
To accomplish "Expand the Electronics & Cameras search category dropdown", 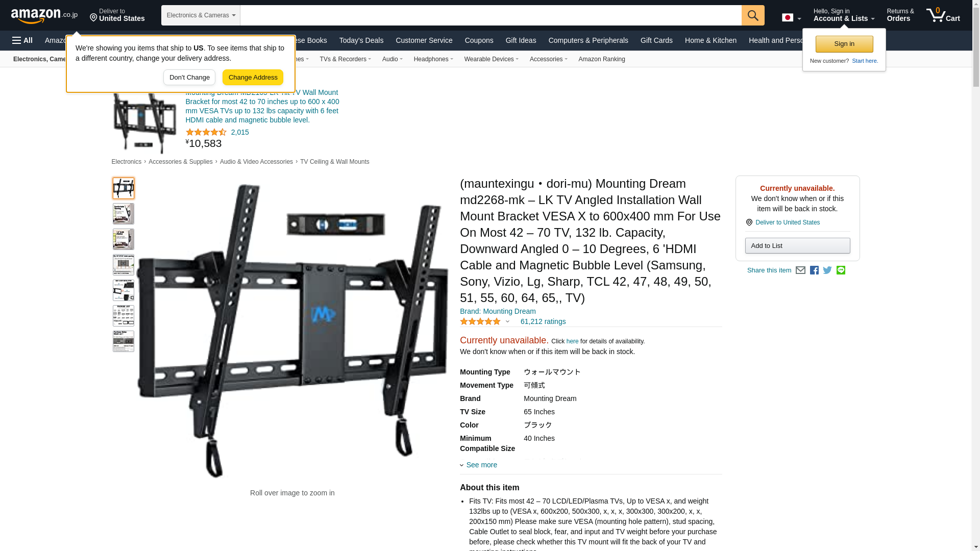I will click(x=201, y=15).
